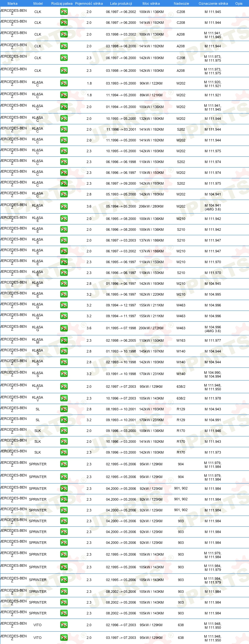Click the PB icon for Klasa S 145kW
Image resolution: width=249 pixels, height=644 pixels.
click(64, 351)
